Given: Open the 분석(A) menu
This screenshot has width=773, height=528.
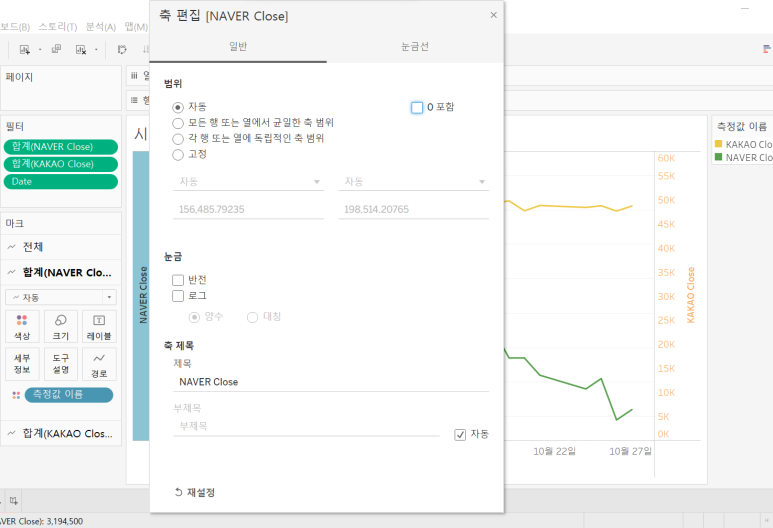Looking at the screenshot, I should 101,27.
